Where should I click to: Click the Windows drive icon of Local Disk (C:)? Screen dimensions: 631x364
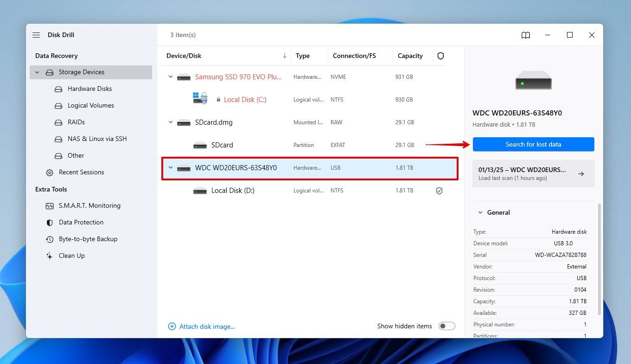tap(200, 98)
